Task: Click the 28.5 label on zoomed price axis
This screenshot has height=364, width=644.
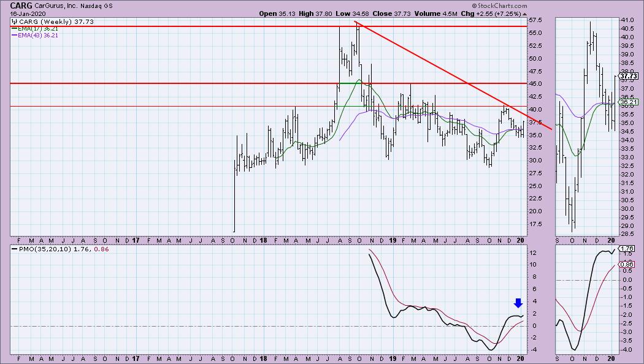Action: pyautogui.click(x=627, y=234)
